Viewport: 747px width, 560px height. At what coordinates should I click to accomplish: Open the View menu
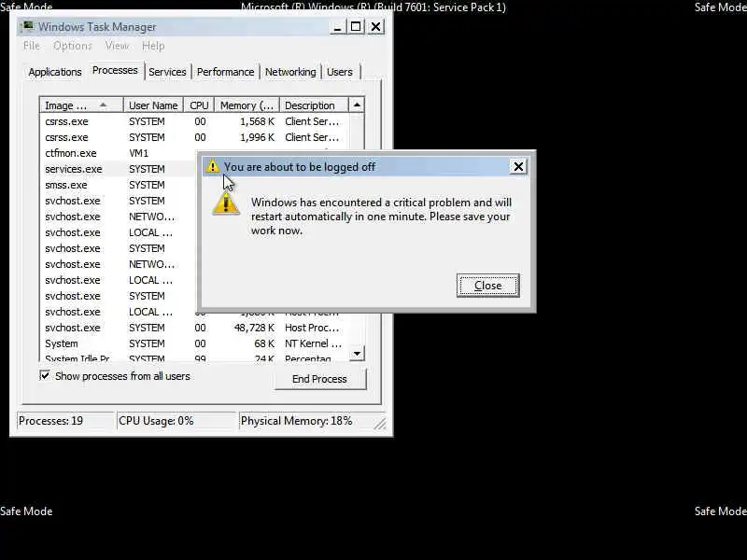tap(118, 46)
